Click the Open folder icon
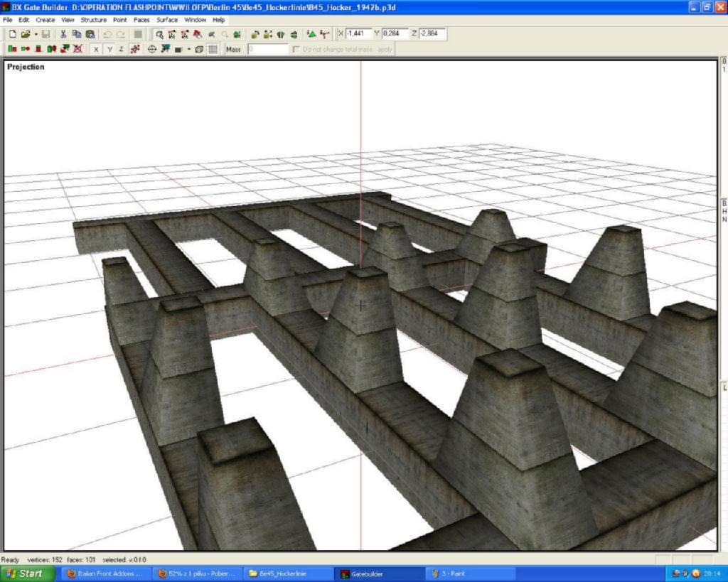728x582 pixels. click(26, 34)
